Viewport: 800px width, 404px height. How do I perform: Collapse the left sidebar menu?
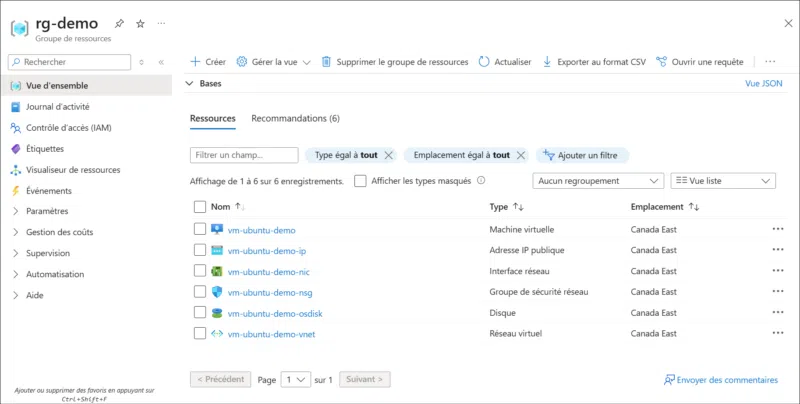coord(161,62)
